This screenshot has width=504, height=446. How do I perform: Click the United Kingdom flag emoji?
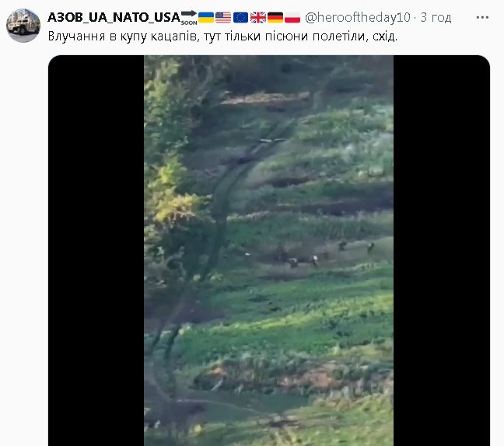click(258, 17)
